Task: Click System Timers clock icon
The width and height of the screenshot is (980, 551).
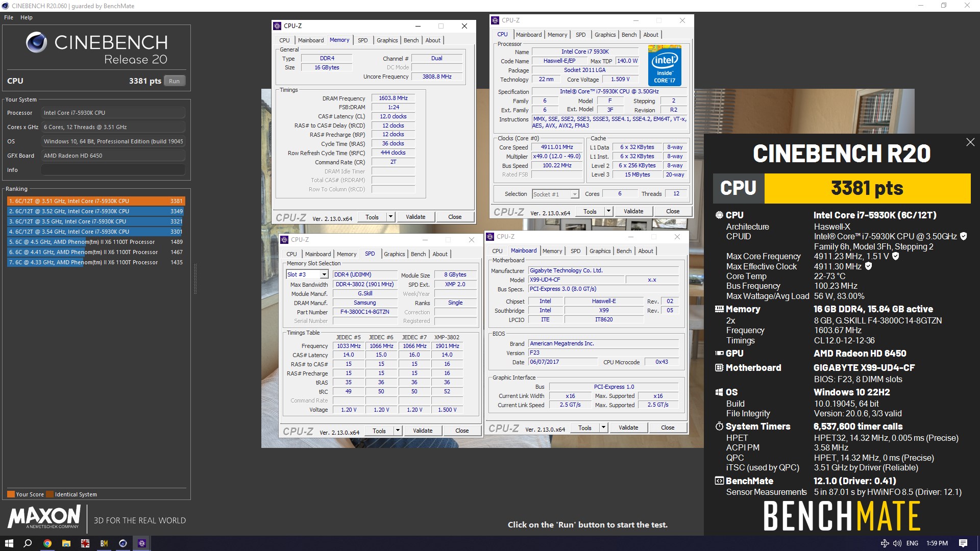Action: 719,426
